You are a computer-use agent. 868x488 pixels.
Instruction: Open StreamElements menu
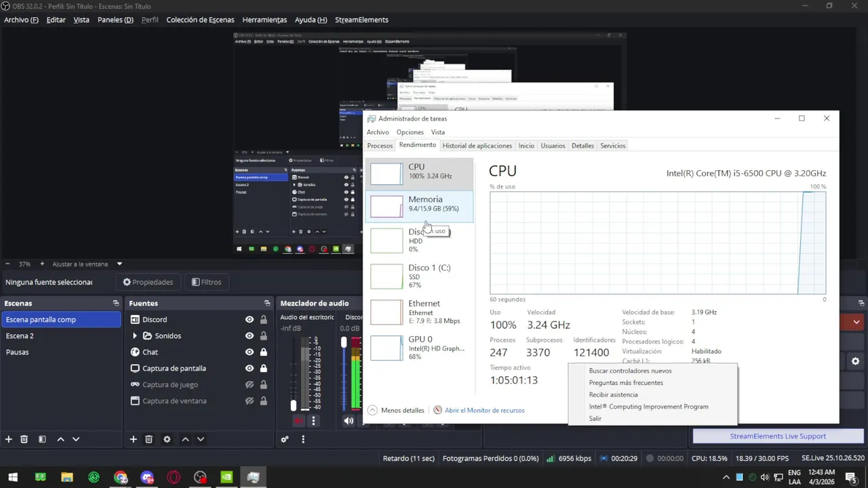tap(361, 20)
